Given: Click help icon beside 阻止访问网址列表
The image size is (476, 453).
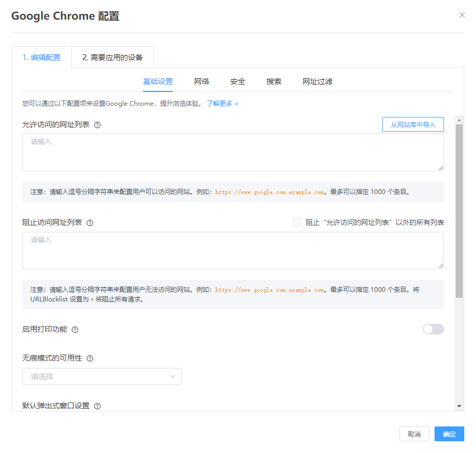Looking at the screenshot, I should [90, 223].
